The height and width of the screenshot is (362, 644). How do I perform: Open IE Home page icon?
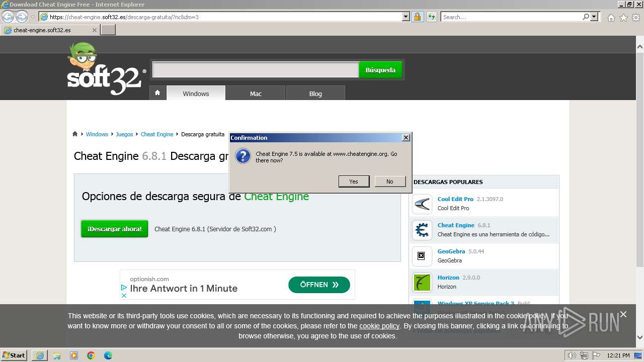pos(611,18)
